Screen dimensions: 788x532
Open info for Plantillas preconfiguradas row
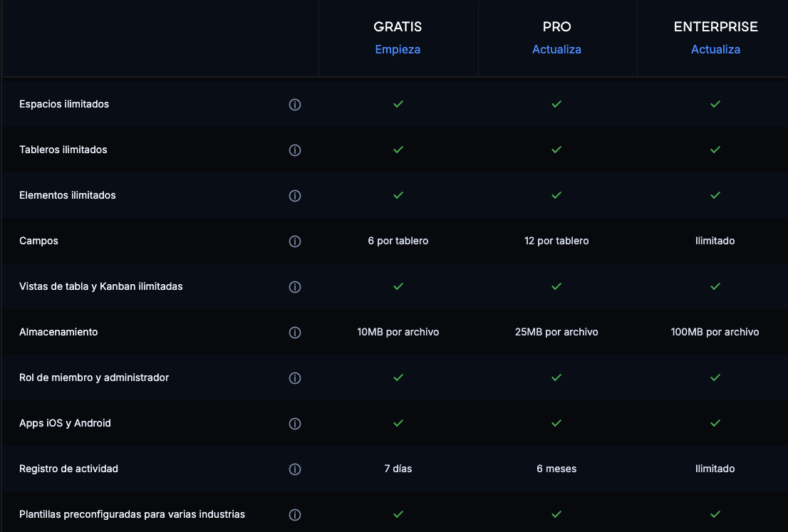tap(295, 515)
